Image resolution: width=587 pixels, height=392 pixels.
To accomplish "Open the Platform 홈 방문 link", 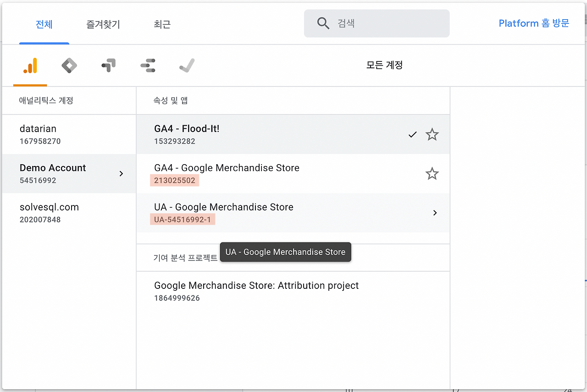I will [x=534, y=23].
